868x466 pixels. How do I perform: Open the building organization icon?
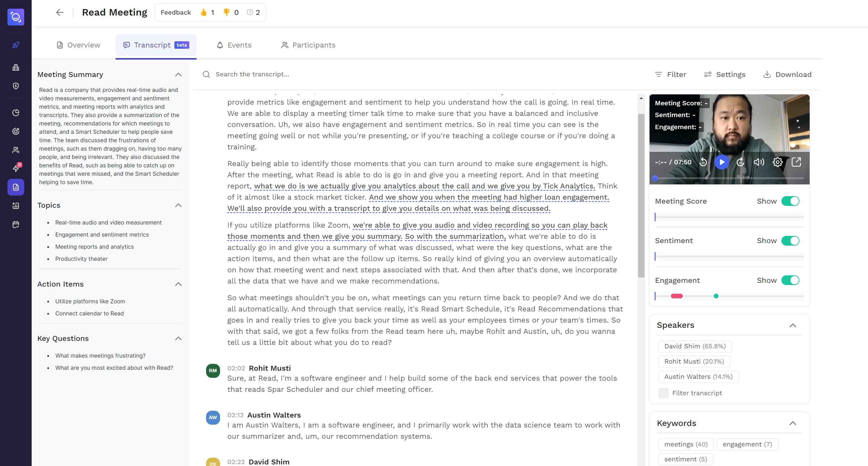(x=16, y=67)
